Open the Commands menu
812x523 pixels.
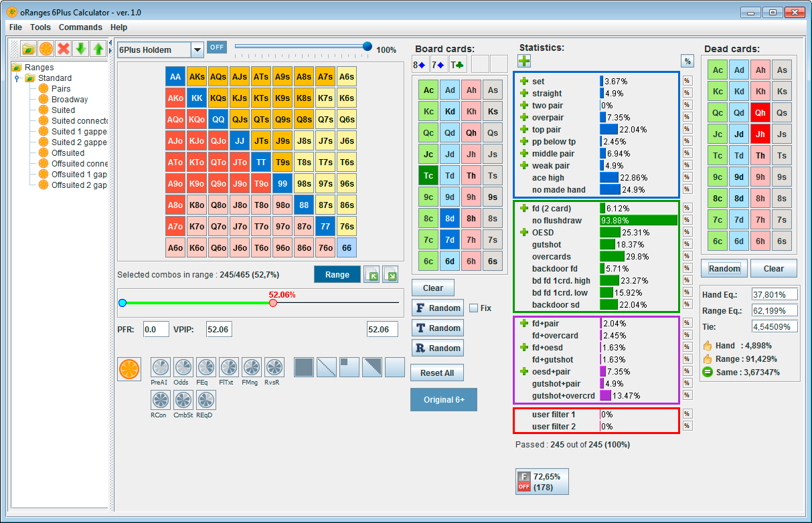click(x=80, y=27)
